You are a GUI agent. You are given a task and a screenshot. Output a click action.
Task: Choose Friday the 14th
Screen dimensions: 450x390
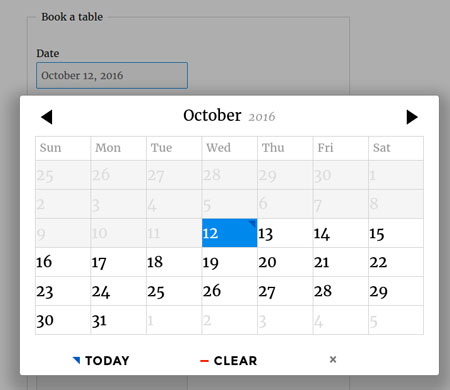341,233
